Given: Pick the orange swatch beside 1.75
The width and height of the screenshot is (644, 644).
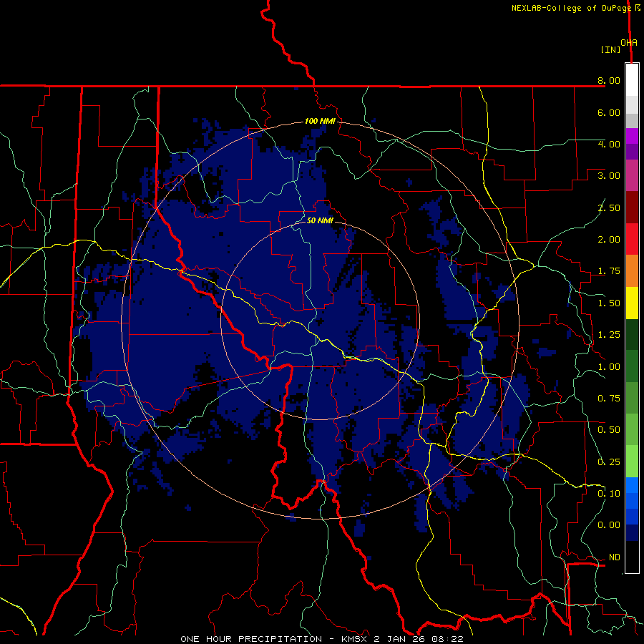Looking at the screenshot, I should pos(632,271).
